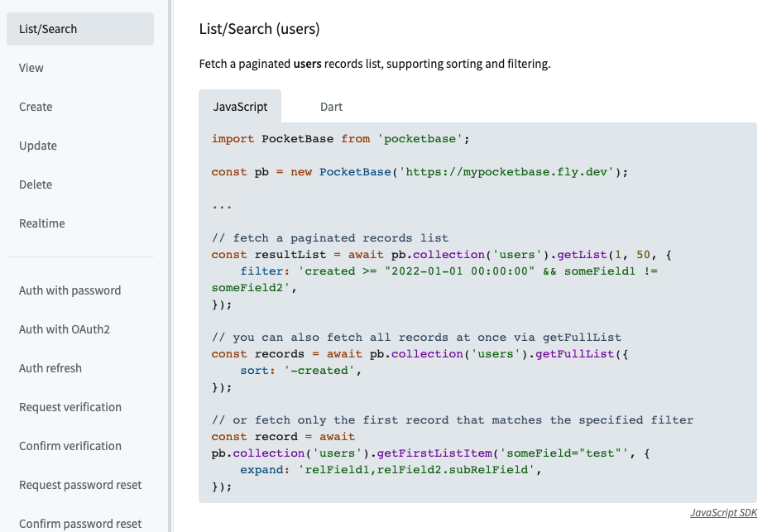Screen dimensions: 777x532
Task: Click the 'const record = await' code line
Action: 283,437
